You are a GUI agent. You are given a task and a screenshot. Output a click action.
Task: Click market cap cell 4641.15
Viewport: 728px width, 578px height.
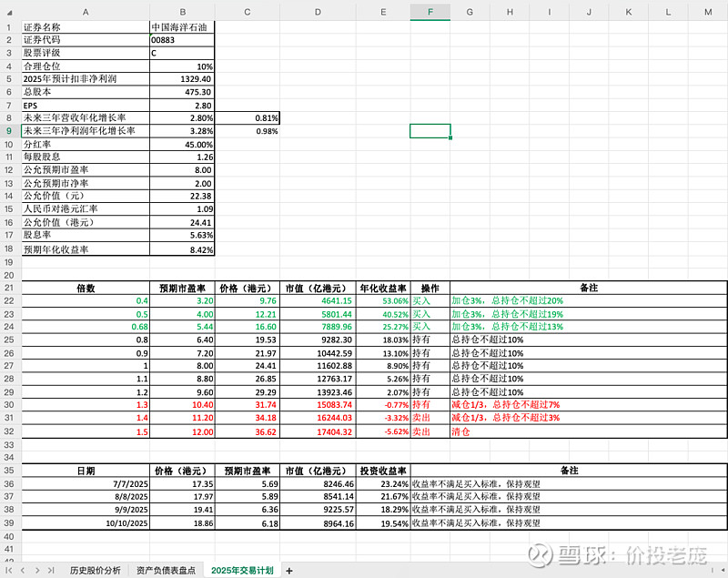coord(318,301)
